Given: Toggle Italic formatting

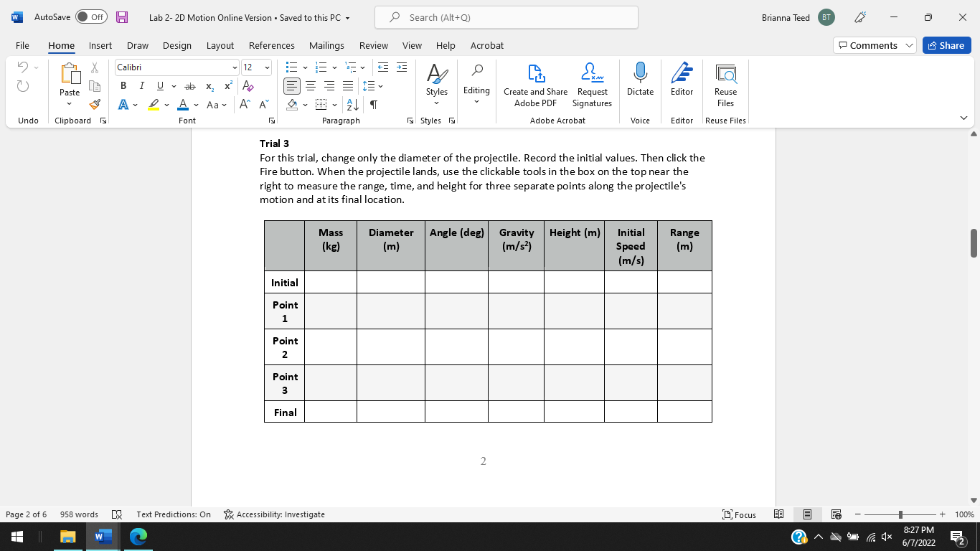Looking at the screenshot, I should point(141,86).
